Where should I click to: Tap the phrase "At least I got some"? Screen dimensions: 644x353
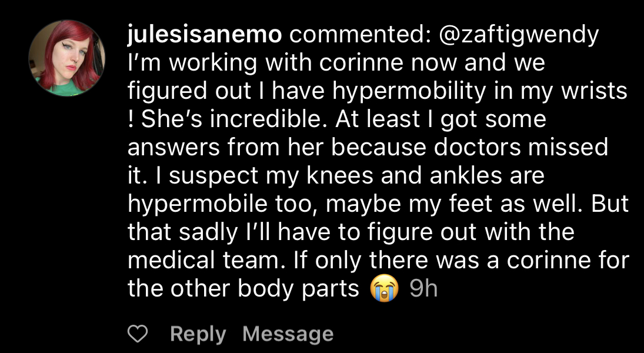pos(441,119)
